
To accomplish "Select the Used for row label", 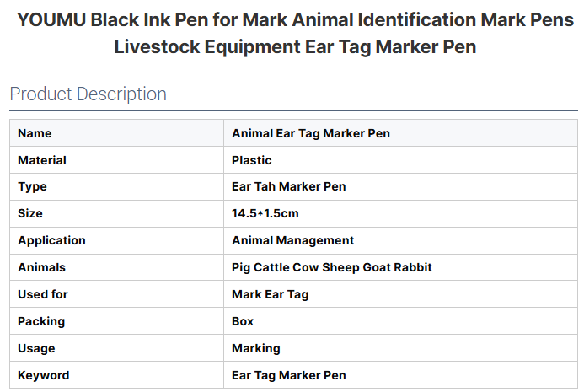I will click(43, 294).
